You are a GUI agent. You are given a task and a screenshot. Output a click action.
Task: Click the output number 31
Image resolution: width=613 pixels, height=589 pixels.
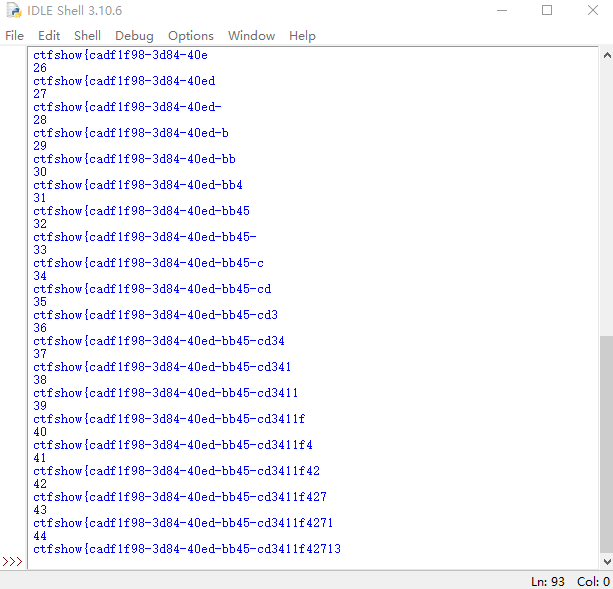coord(40,198)
